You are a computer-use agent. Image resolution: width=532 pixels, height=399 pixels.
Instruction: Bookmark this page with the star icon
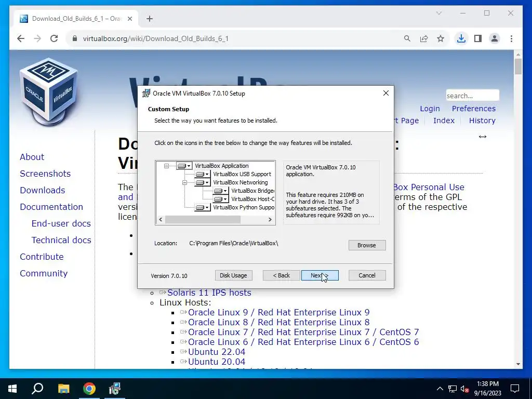coord(441,38)
